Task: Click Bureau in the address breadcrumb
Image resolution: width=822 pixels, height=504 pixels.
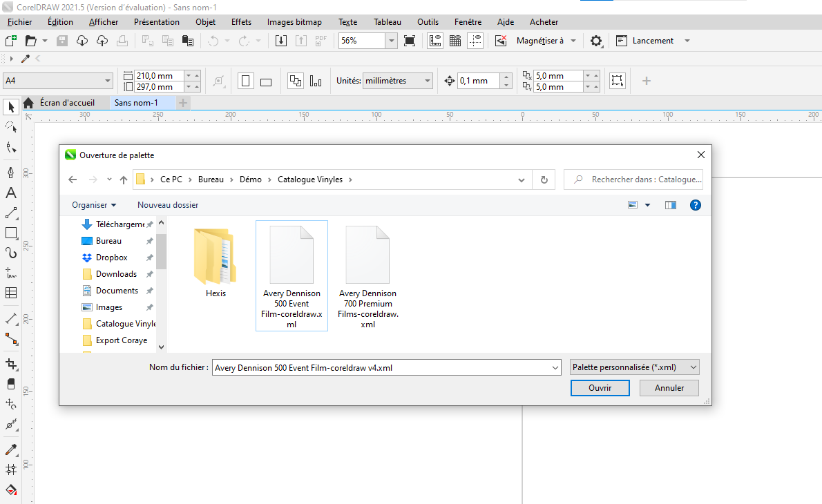Action: click(211, 180)
